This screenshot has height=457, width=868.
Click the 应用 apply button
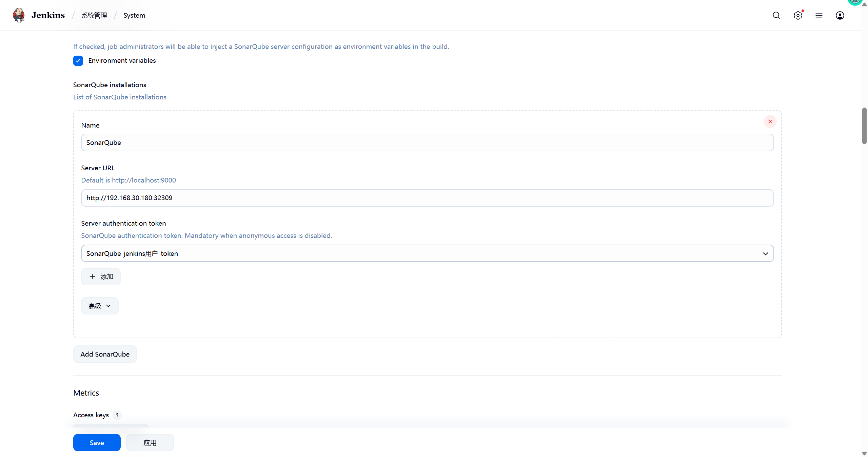pyautogui.click(x=150, y=442)
